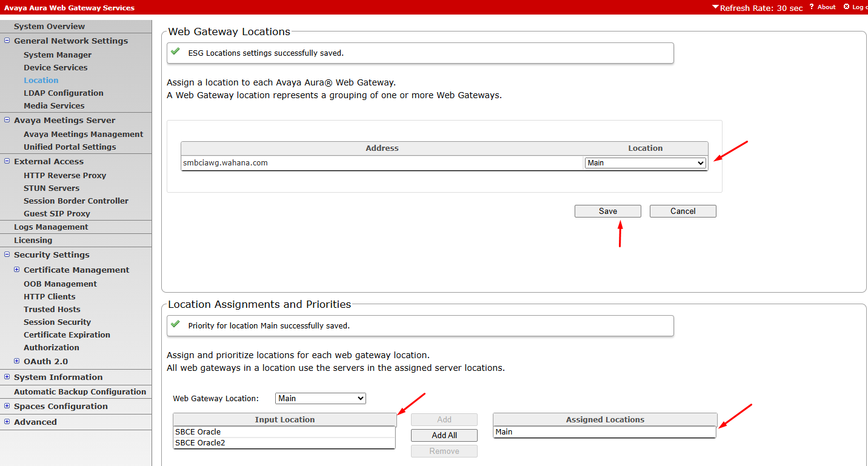
Task: Select SBCE Oracle in Input Location list
Action: tap(198, 432)
